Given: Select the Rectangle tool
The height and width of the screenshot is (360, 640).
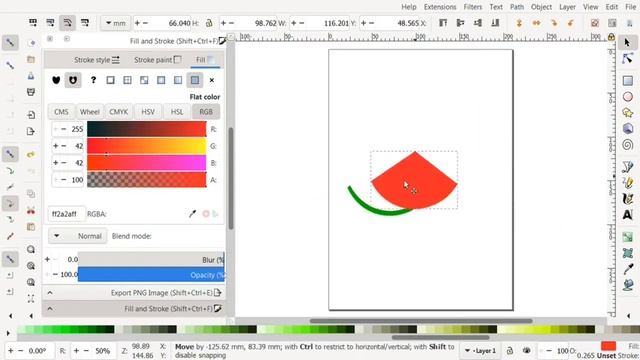Looking at the screenshot, I should [628, 80].
